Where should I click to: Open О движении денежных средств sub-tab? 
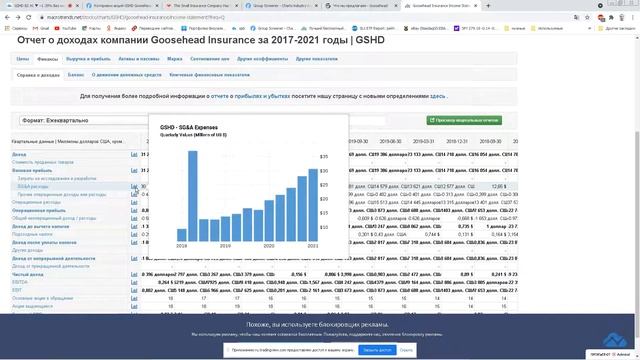pos(127,75)
